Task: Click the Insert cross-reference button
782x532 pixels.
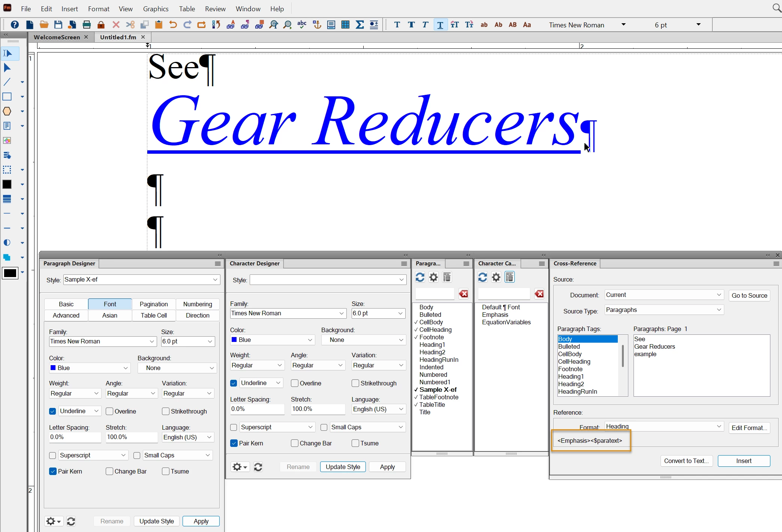Action: coord(743,461)
